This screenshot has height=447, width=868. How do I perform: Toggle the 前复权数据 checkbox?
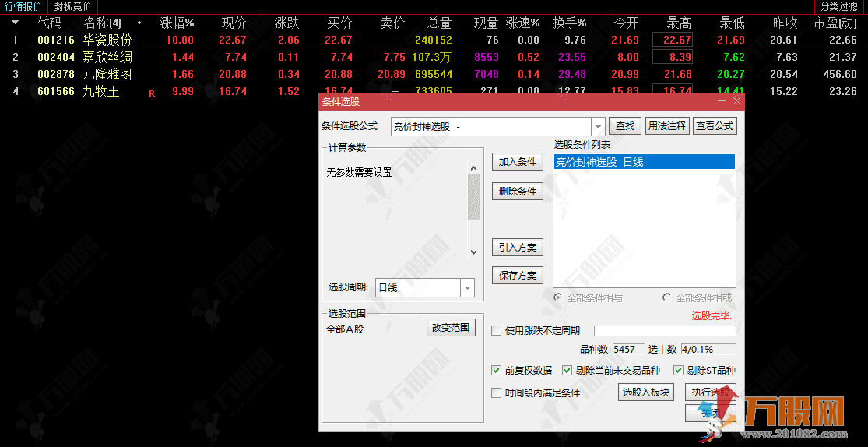click(x=497, y=371)
